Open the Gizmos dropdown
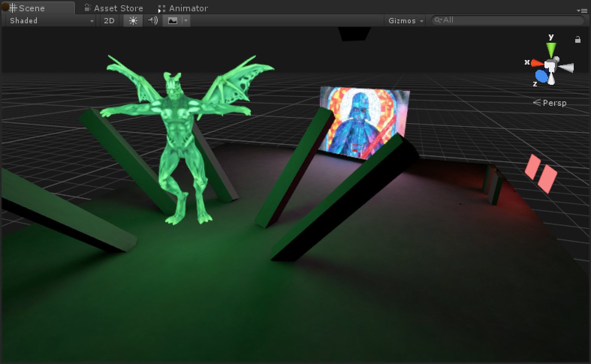 405,21
